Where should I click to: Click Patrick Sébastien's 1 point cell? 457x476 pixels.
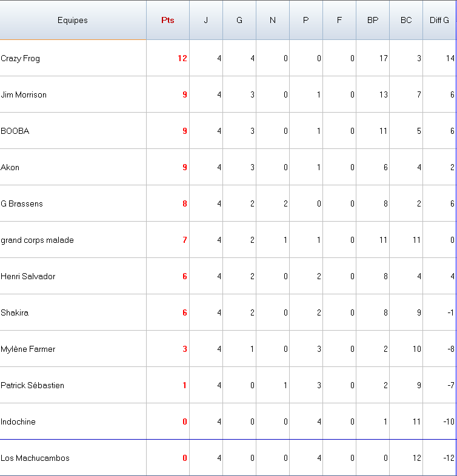(168, 385)
